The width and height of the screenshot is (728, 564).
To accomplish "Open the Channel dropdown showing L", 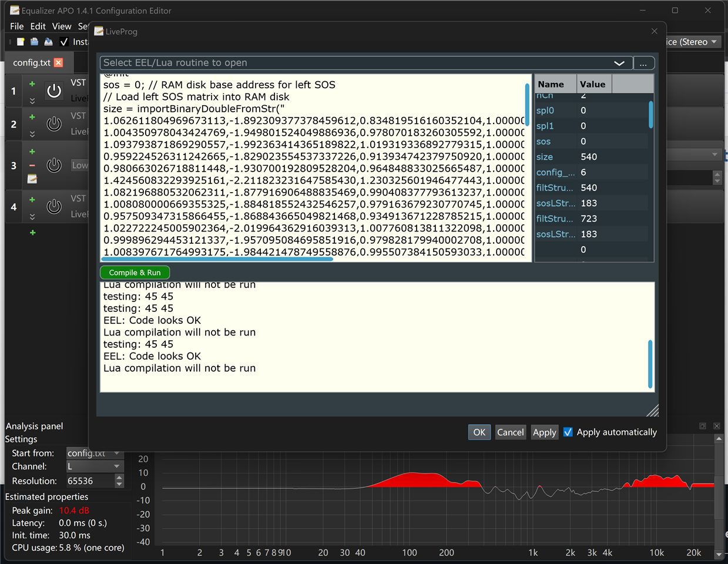I will pos(95,466).
